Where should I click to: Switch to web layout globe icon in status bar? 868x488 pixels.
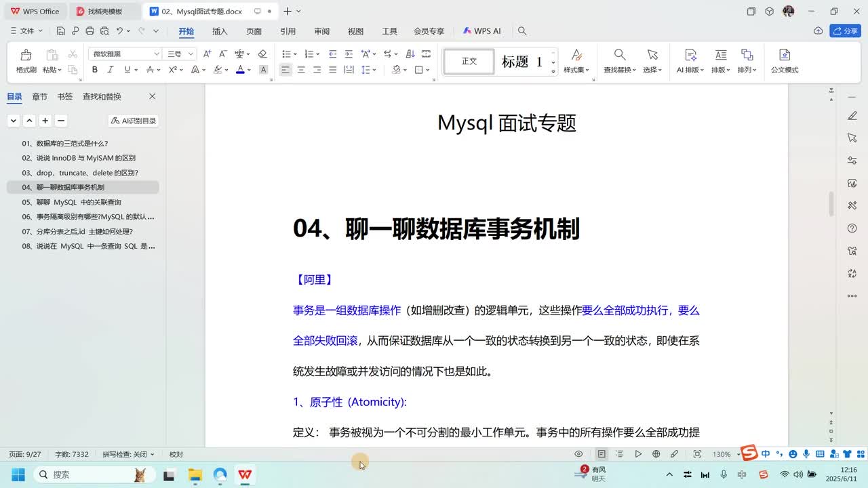[x=656, y=454]
